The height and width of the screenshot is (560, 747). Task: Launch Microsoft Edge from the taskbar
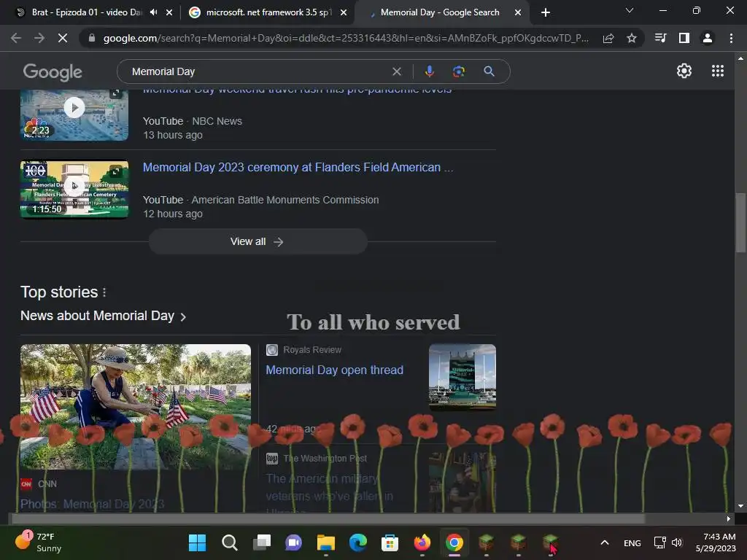click(x=357, y=542)
